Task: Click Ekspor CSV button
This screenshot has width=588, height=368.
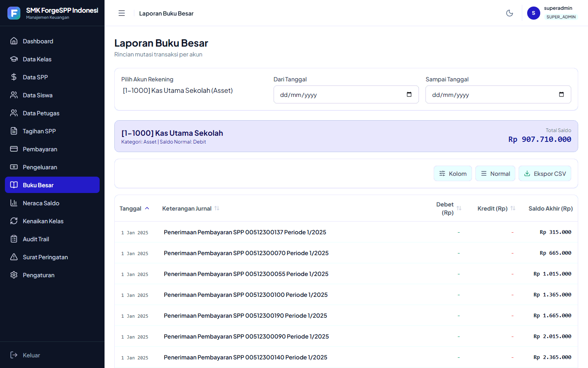Action: [545, 173]
